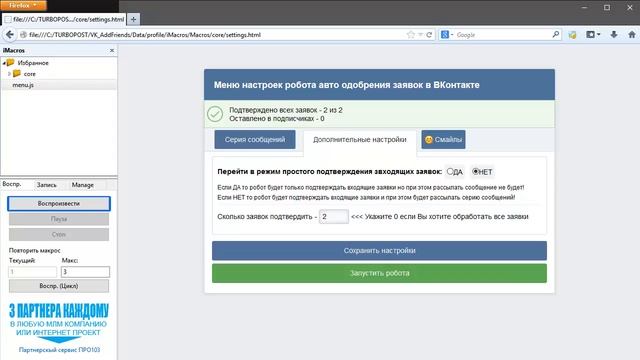This screenshot has width=640, height=360.
Task: Click the Воспроизвести button
Action: click(59, 203)
